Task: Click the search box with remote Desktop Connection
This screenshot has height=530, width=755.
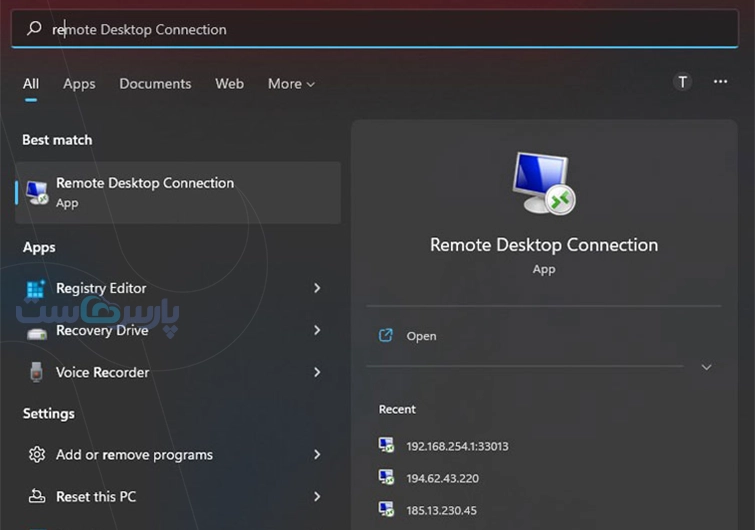Action: coord(375,29)
